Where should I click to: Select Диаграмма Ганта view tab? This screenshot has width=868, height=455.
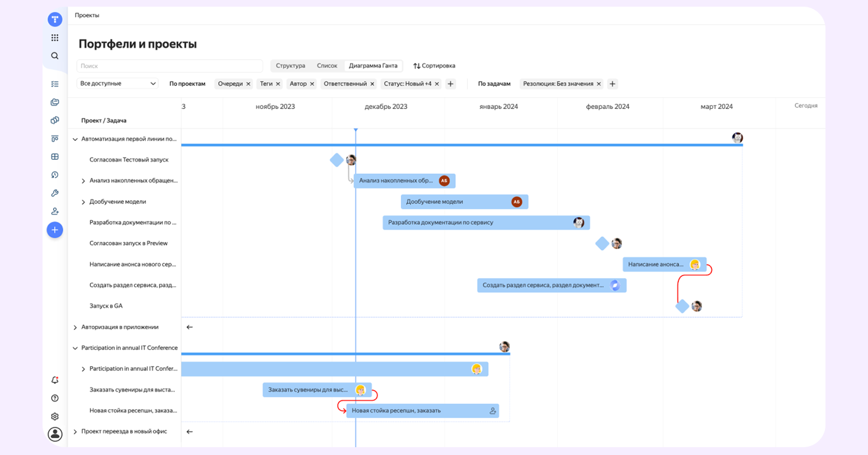tap(373, 66)
